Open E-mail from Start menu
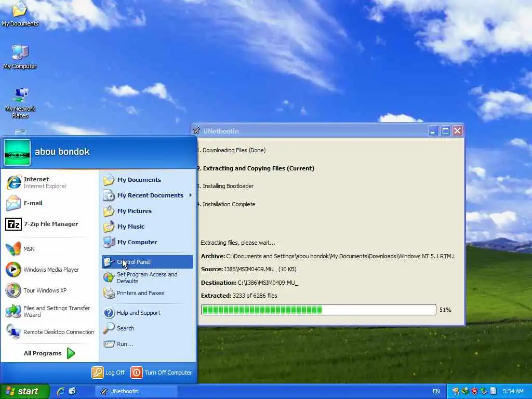 tap(49, 203)
